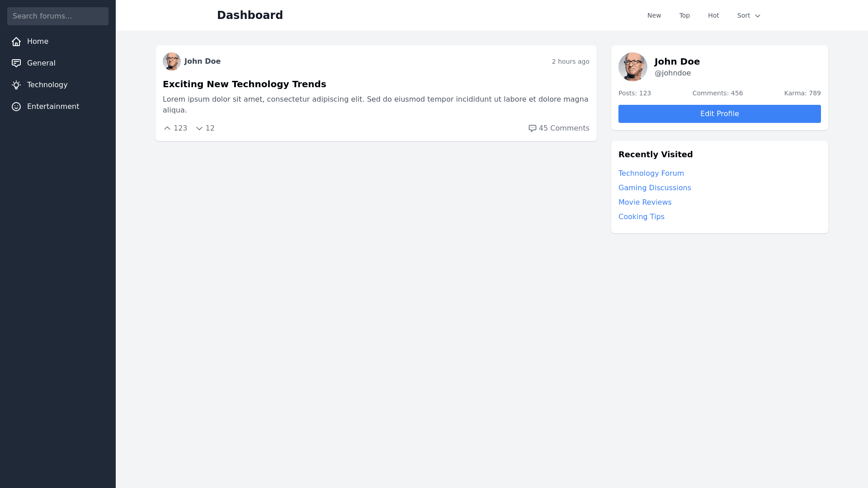Click the large profile picture in the sidebar card
Viewport: 868px width, 488px height.
point(632,67)
